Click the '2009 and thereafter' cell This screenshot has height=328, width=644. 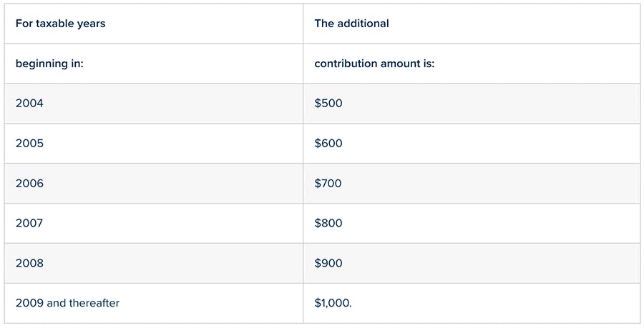pyautogui.click(x=154, y=303)
